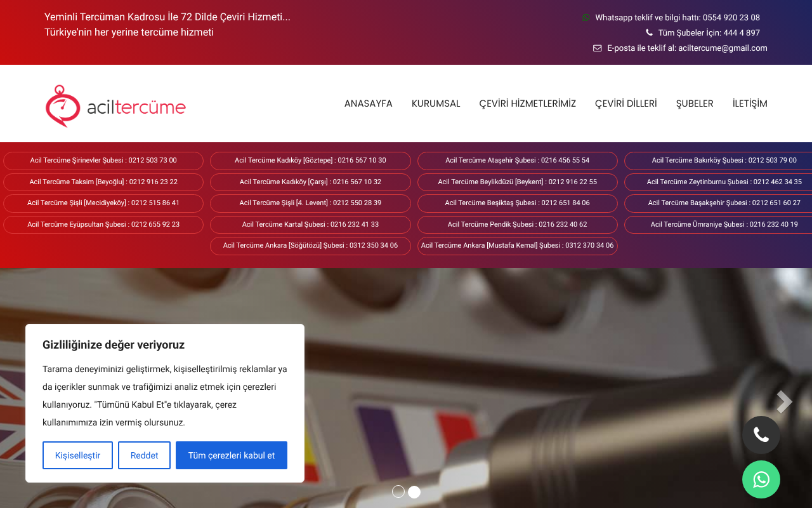Open Kadıköy [Çarşı] branch link
This screenshot has width=812, height=508.
tap(310, 182)
